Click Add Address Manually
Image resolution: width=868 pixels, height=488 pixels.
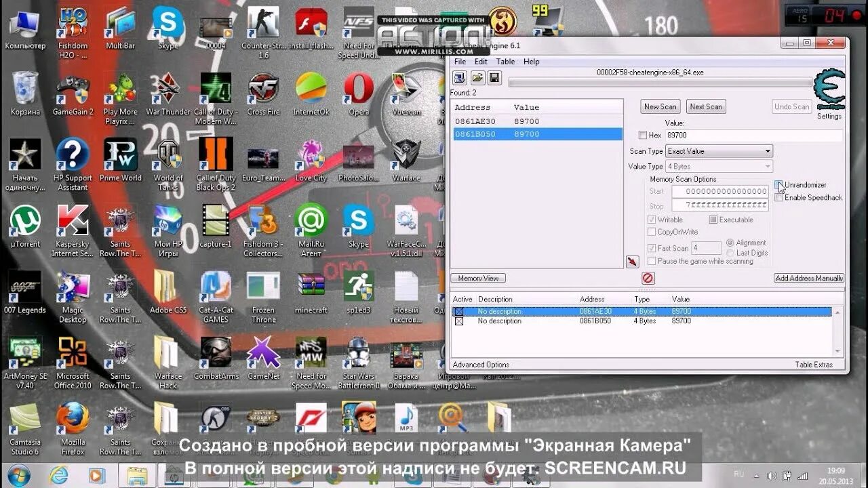(x=809, y=278)
